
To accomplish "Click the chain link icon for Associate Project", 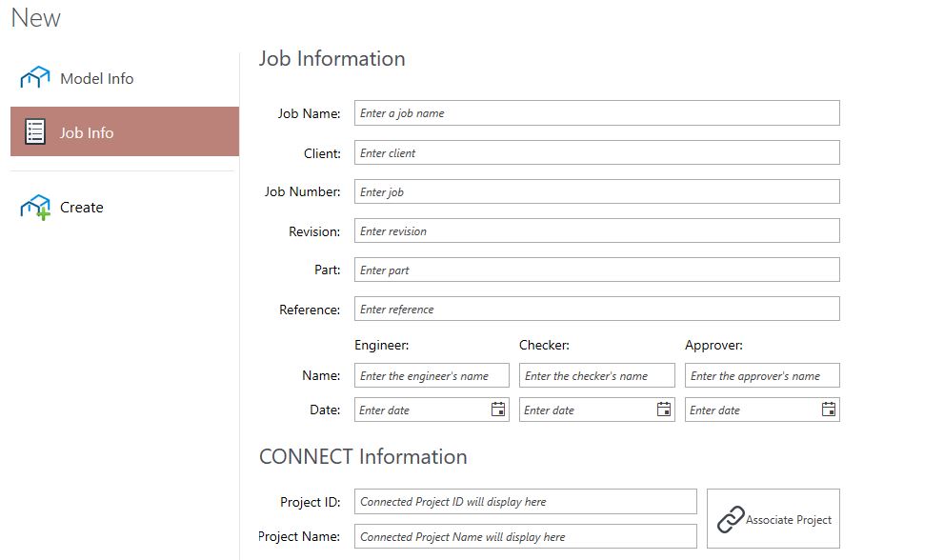I will 731,519.
